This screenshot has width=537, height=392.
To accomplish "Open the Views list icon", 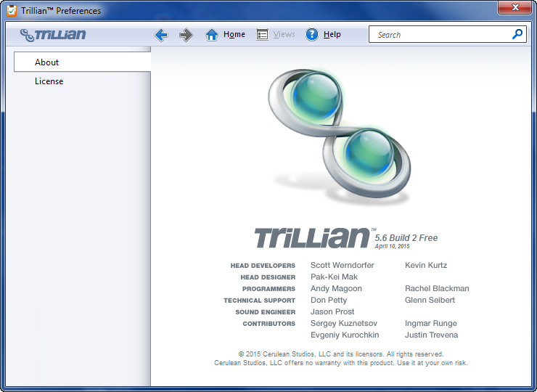I will click(263, 35).
